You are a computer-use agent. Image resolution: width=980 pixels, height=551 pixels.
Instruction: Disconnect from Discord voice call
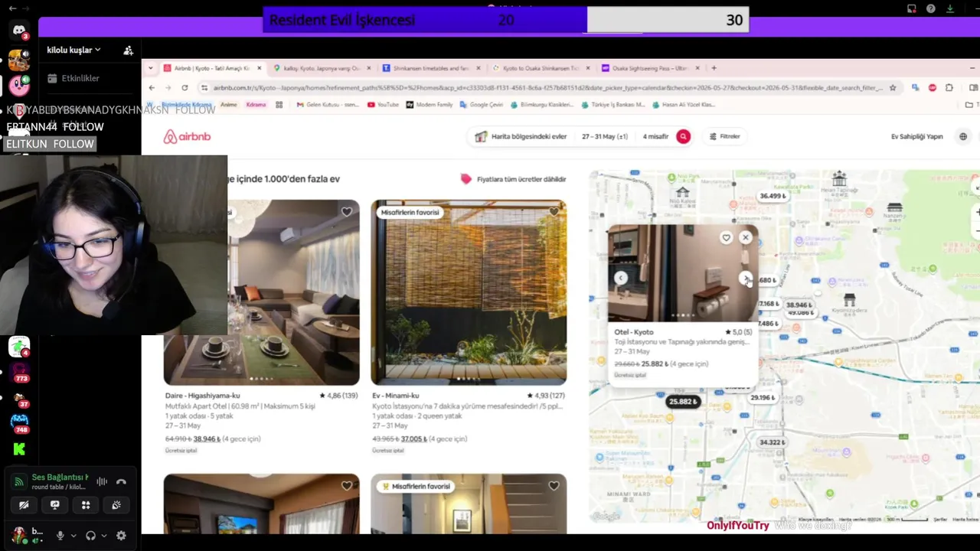pos(121,482)
